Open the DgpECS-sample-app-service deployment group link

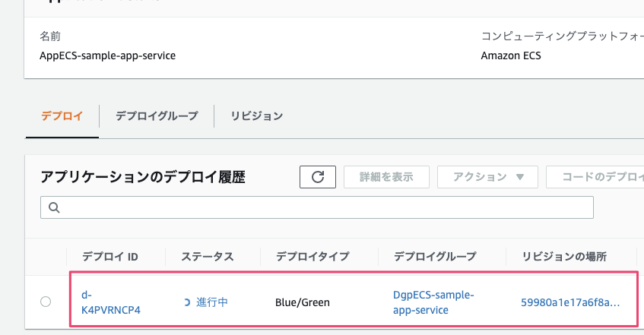[x=433, y=302]
